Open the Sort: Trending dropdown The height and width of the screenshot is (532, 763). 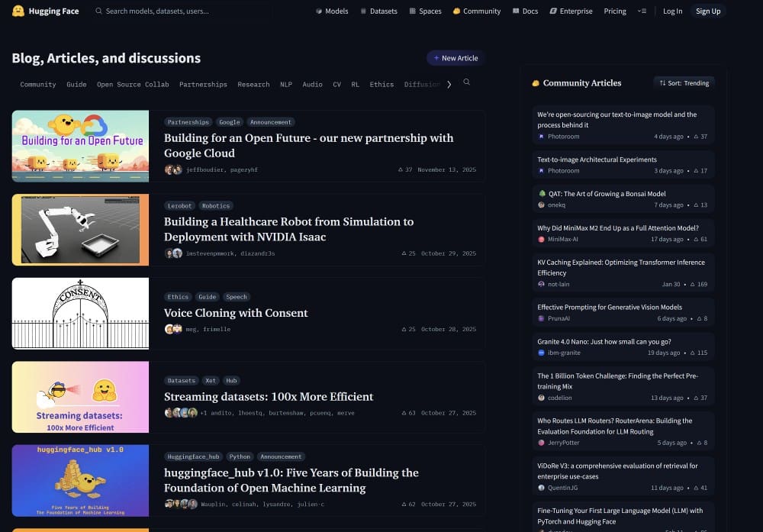[x=684, y=83]
